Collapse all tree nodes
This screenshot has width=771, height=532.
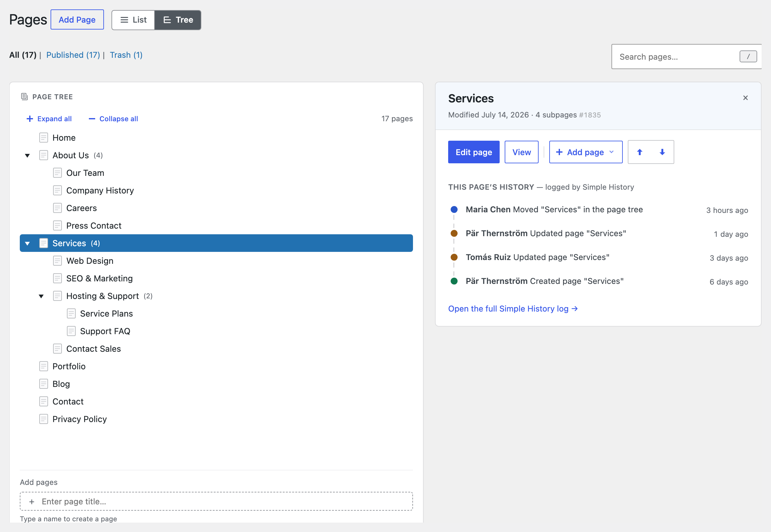click(x=113, y=119)
